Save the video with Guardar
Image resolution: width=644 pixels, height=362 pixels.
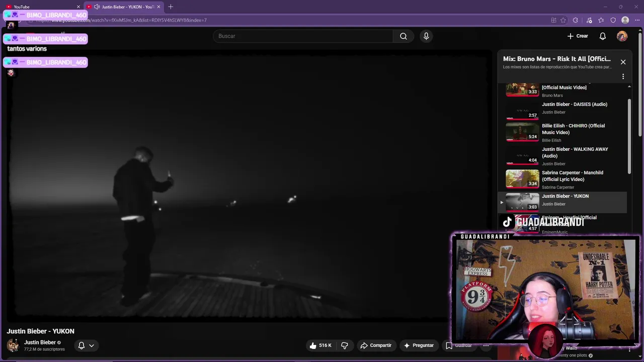459,345
